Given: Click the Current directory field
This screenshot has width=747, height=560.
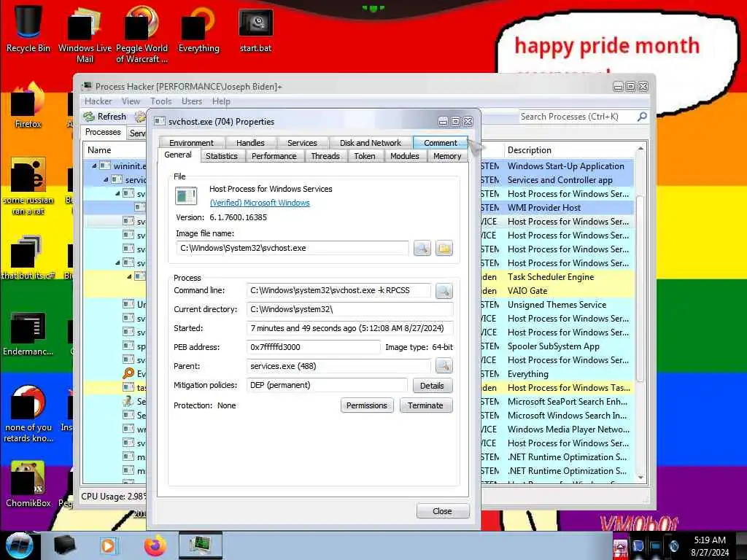Looking at the screenshot, I should [349, 309].
